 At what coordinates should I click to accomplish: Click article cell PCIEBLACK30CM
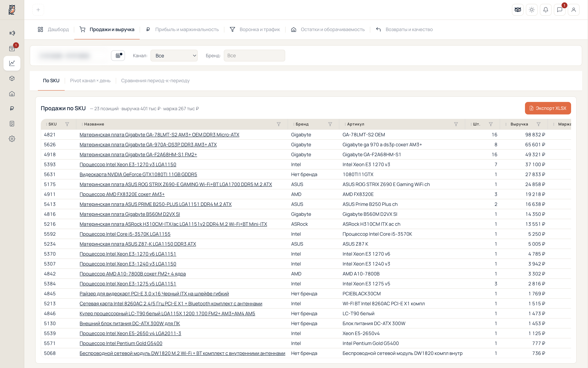(362, 293)
